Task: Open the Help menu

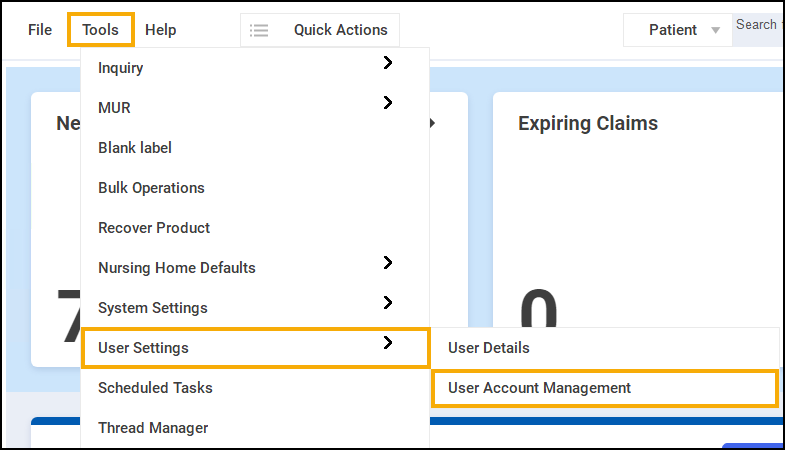Action: 160,30
